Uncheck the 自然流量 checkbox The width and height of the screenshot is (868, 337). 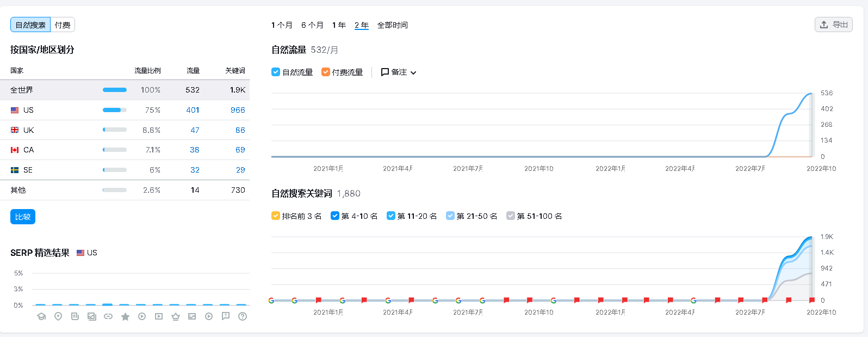coord(276,72)
